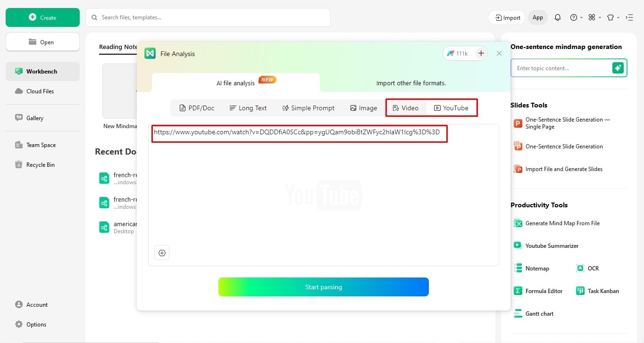Switch to Import other file formats tab
The height and width of the screenshot is (343, 644).
pos(411,83)
